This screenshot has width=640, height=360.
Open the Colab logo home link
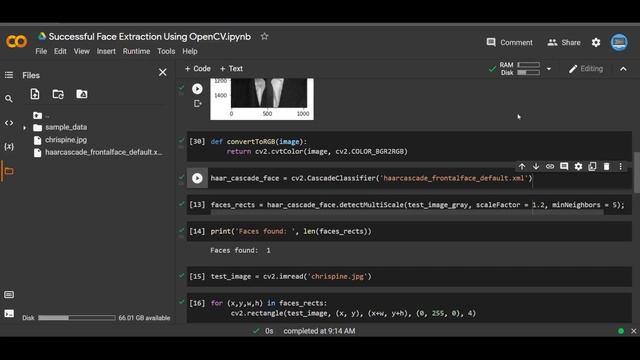[16, 41]
